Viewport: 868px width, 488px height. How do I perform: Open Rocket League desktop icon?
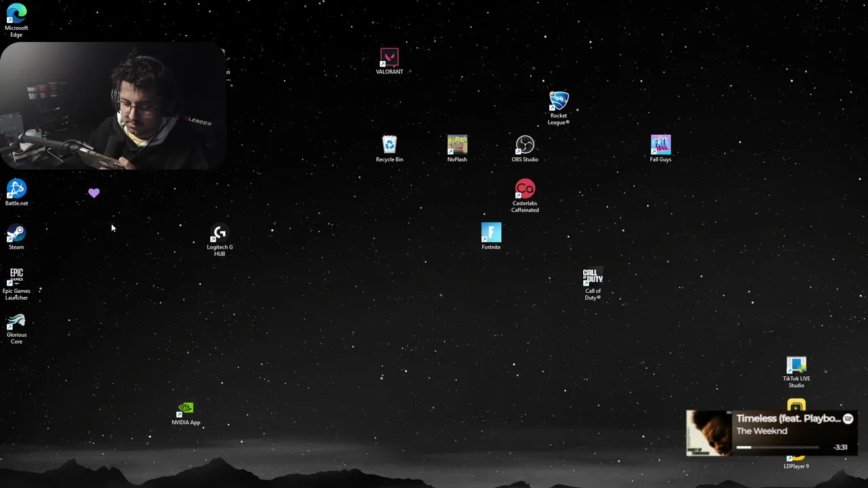coord(559,108)
